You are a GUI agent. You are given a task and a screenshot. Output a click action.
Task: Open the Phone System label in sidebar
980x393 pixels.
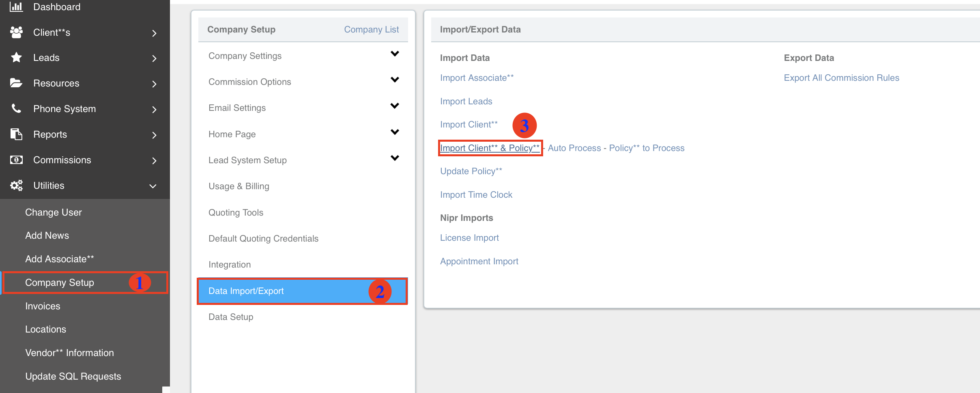point(64,109)
